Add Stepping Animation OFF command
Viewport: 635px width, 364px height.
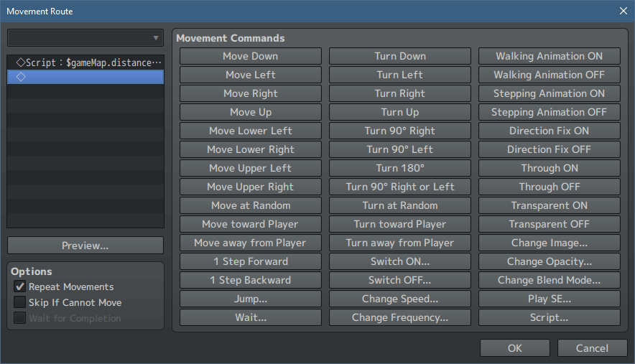click(x=550, y=112)
